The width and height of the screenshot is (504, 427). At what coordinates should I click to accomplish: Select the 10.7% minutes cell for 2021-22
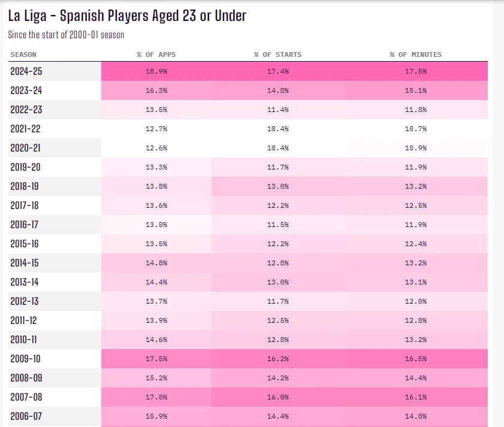point(415,129)
